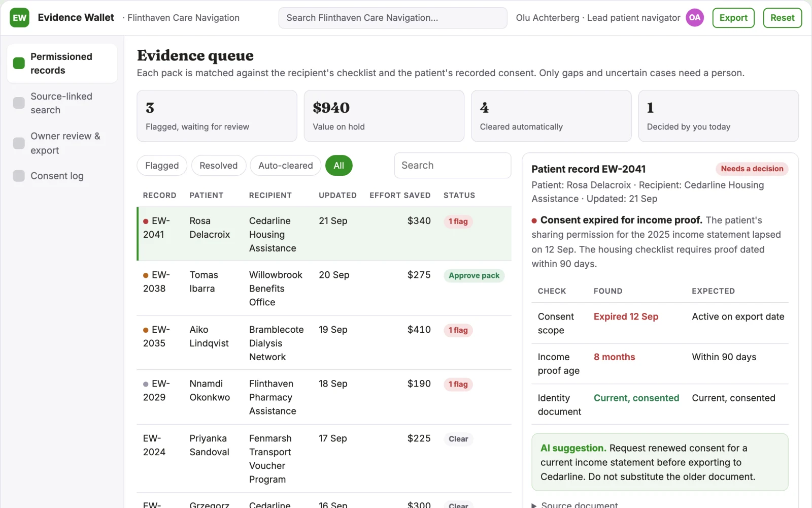
Task: Select patient Tomas Ibarra
Action: (x=204, y=281)
